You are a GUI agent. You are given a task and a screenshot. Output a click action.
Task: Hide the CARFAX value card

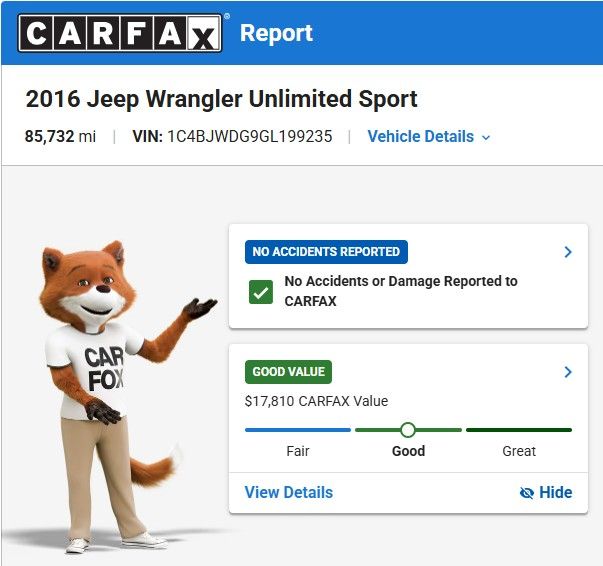(x=546, y=492)
